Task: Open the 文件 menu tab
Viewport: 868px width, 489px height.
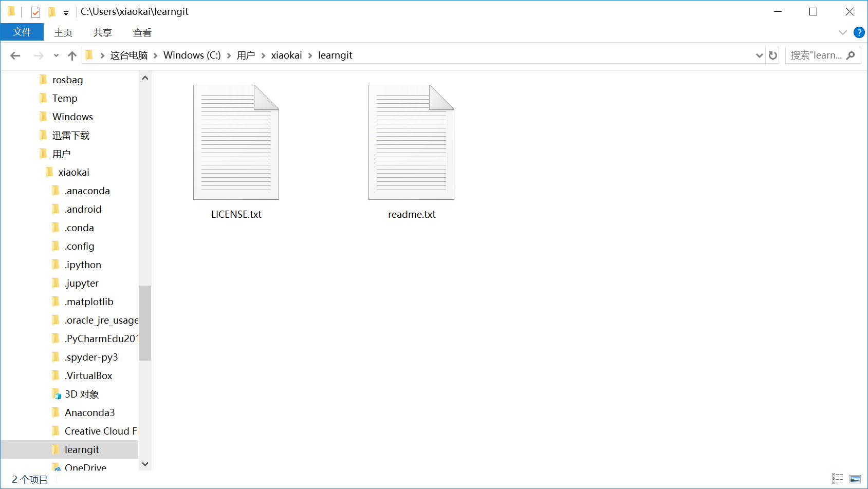Action: [22, 32]
